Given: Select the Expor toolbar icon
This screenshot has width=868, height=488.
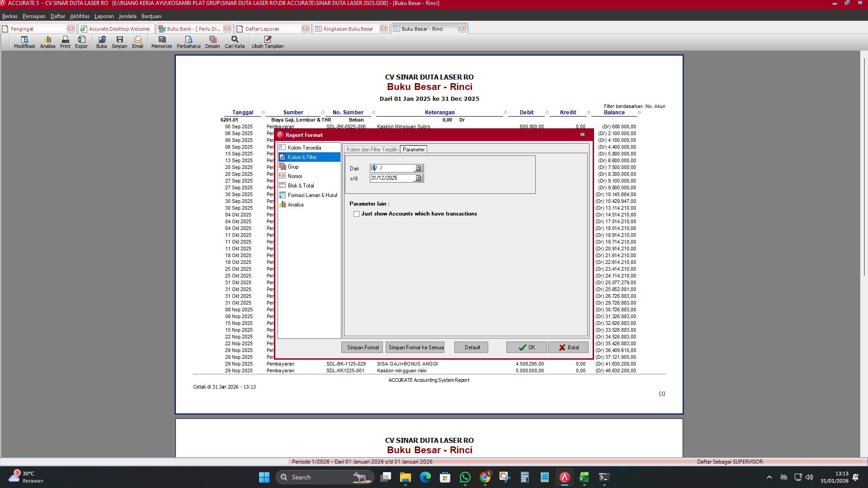Looking at the screenshot, I should coord(81,42).
